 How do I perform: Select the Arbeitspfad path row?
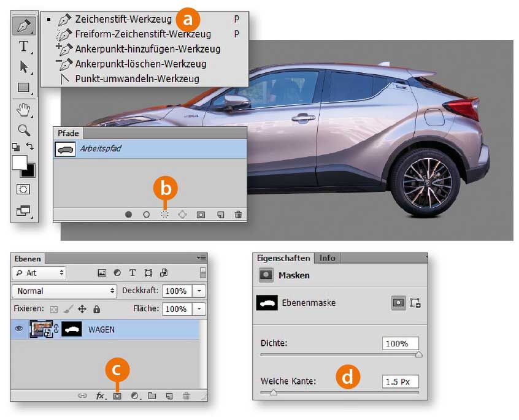(x=150, y=149)
